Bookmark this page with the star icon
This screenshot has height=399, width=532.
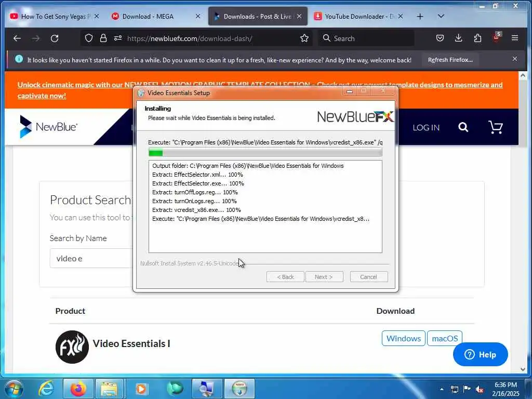pyautogui.click(x=304, y=38)
